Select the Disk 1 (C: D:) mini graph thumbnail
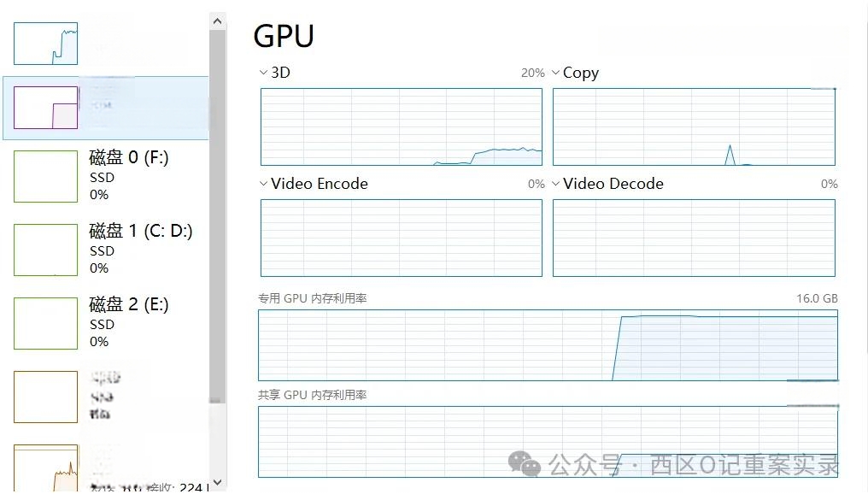Screen dimensions: 868x500 [x=45, y=250]
